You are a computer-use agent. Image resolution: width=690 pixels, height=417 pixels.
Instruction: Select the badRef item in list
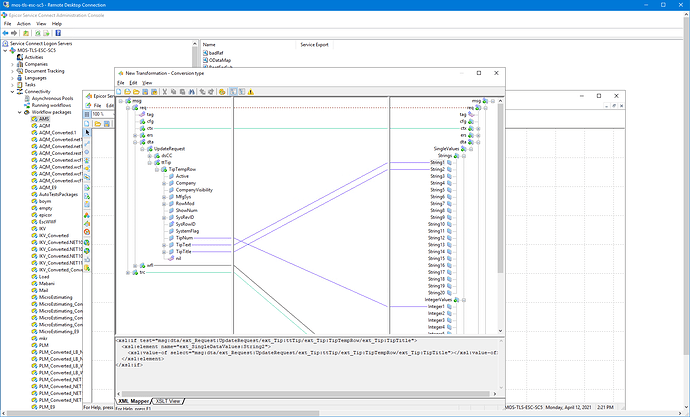(x=216, y=53)
